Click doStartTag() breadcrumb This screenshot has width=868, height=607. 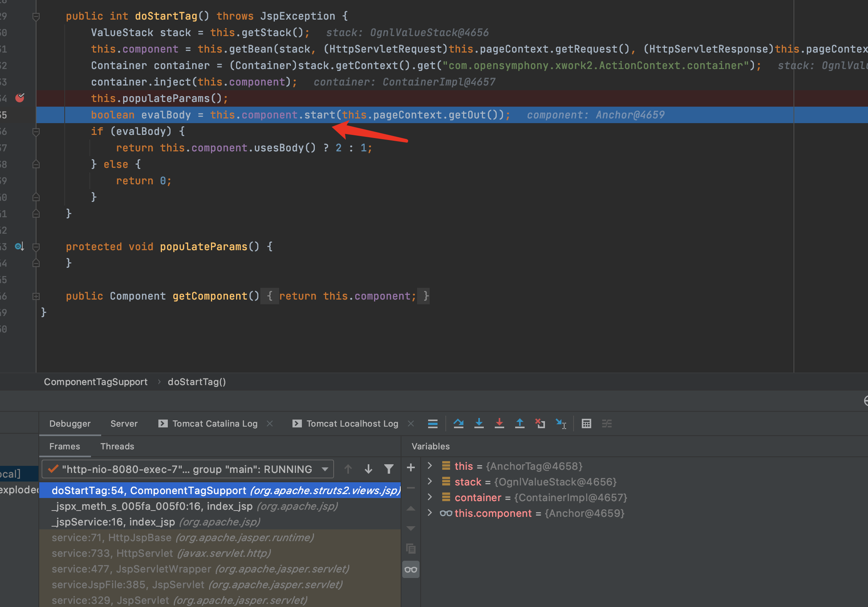click(x=197, y=382)
